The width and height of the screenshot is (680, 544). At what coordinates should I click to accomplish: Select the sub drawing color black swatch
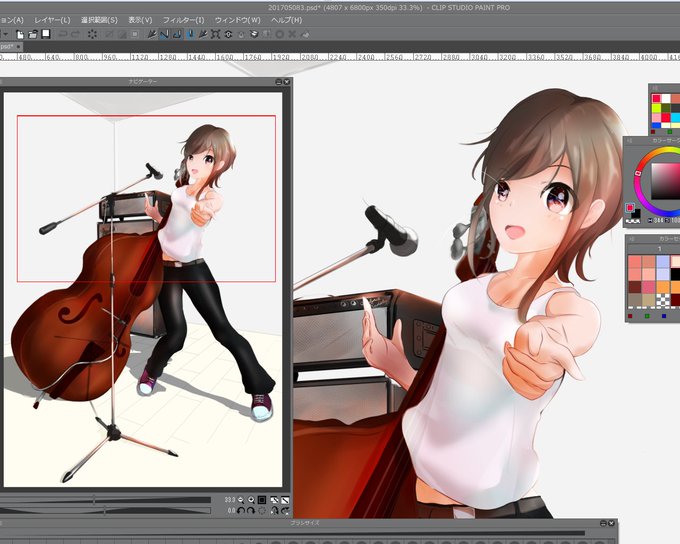pos(637,214)
